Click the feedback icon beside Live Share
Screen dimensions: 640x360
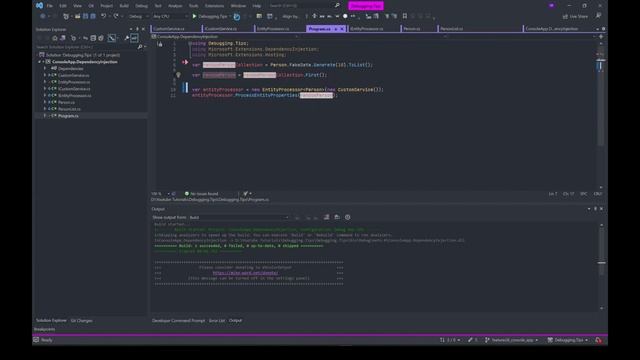tap(598, 16)
